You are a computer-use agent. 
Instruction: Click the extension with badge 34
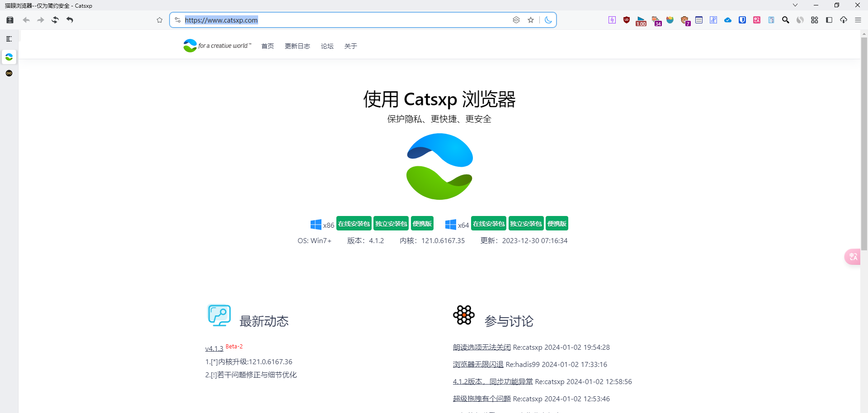tap(656, 21)
